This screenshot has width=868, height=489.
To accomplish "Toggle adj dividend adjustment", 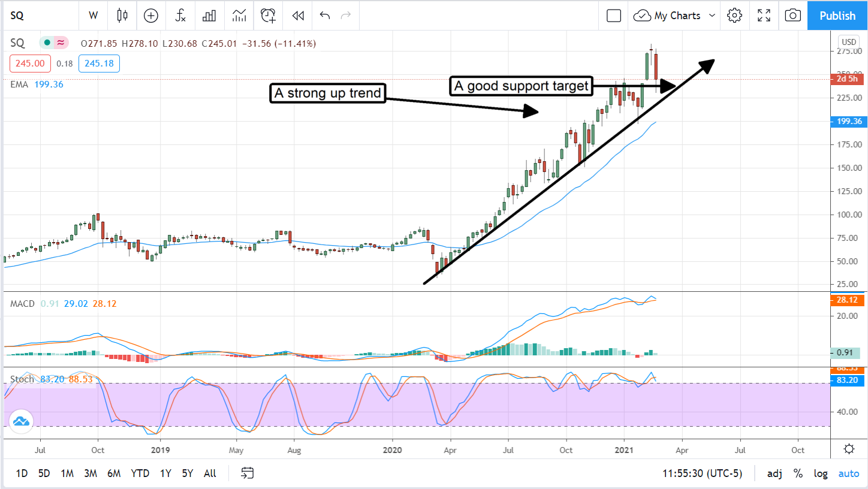I will click(x=774, y=473).
